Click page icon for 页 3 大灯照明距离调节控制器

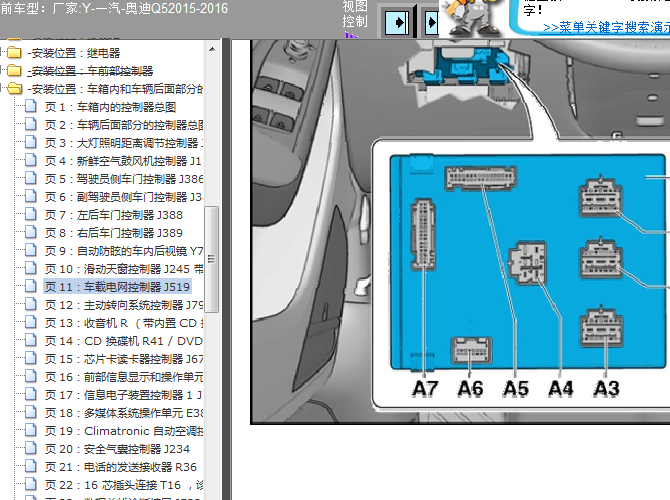click(x=31, y=142)
